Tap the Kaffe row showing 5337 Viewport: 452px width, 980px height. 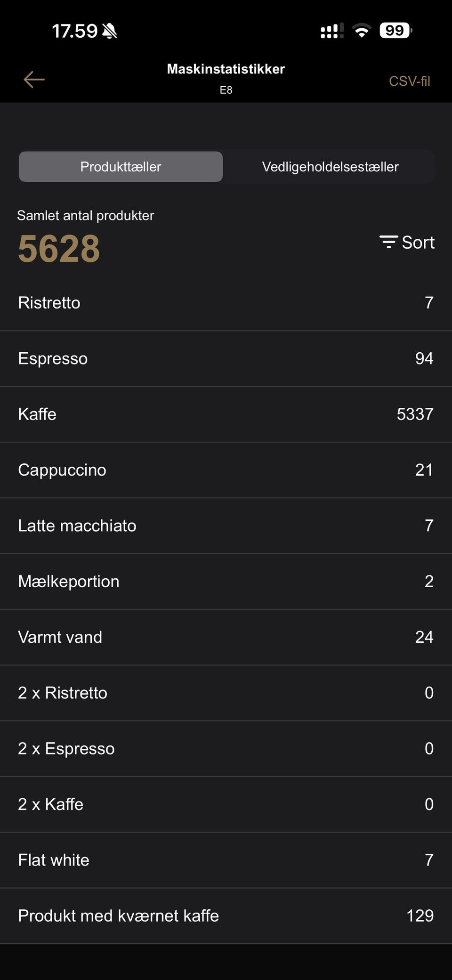226,414
